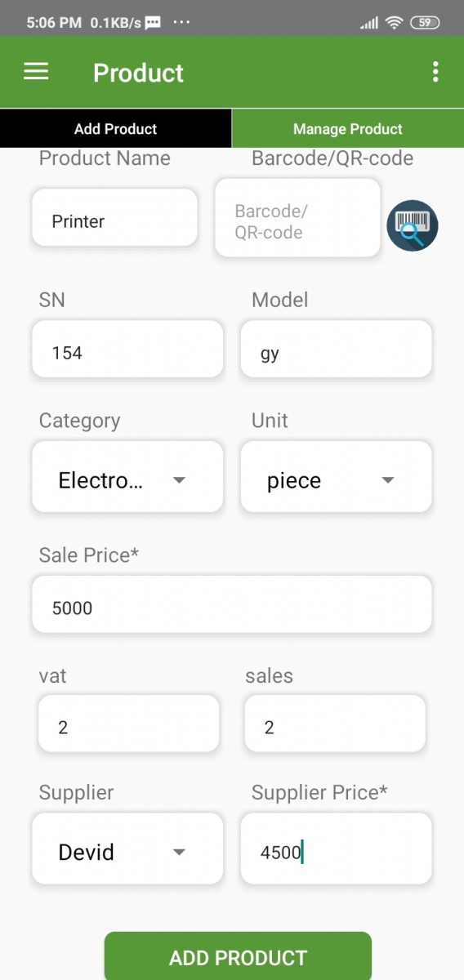Open the hamburger navigation menu

[36, 72]
